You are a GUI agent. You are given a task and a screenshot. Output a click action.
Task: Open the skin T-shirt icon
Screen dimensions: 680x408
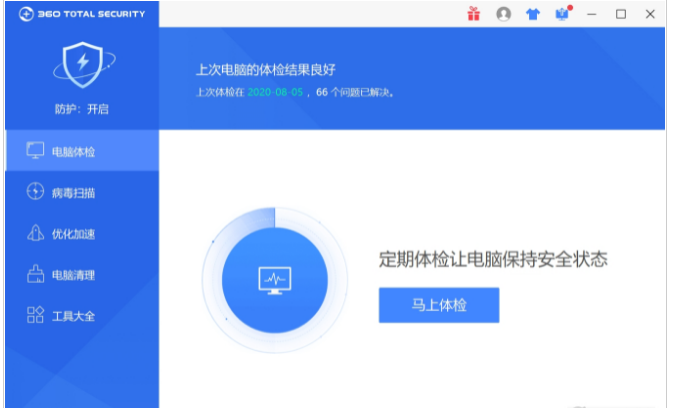coord(533,14)
